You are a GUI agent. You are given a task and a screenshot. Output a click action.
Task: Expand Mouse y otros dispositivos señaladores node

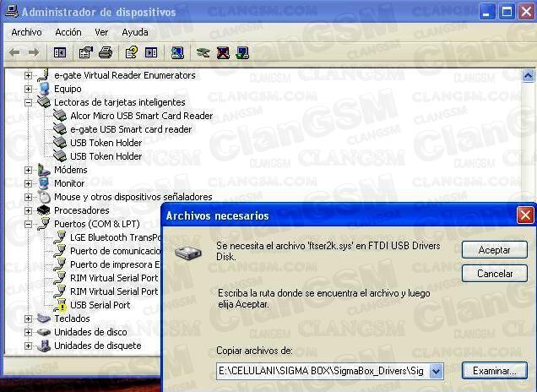[x=28, y=197]
